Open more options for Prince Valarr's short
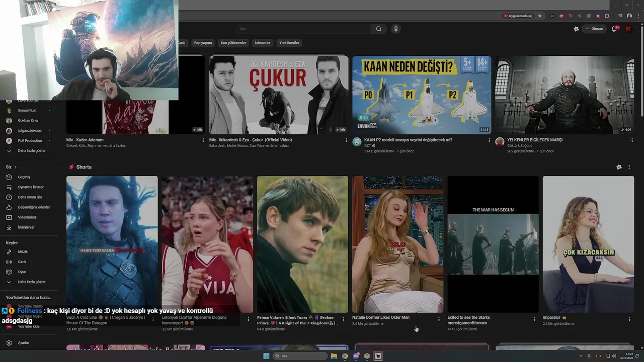This screenshot has width=644, height=362. pyautogui.click(x=344, y=319)
